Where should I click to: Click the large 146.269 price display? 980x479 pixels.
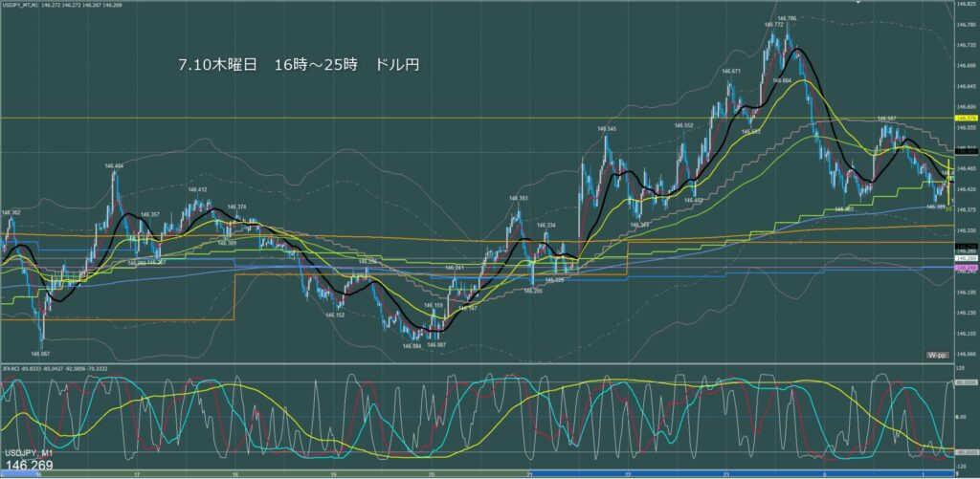tap(30, 466)
